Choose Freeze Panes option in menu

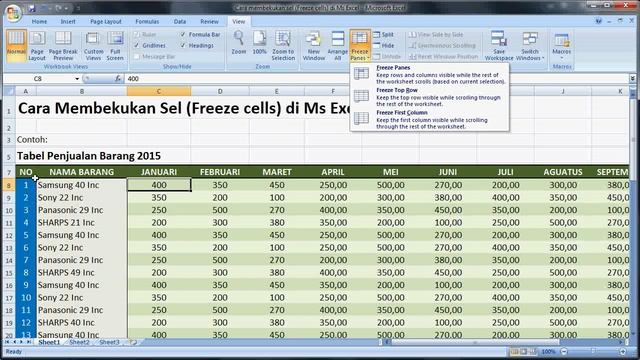(429, 74)
